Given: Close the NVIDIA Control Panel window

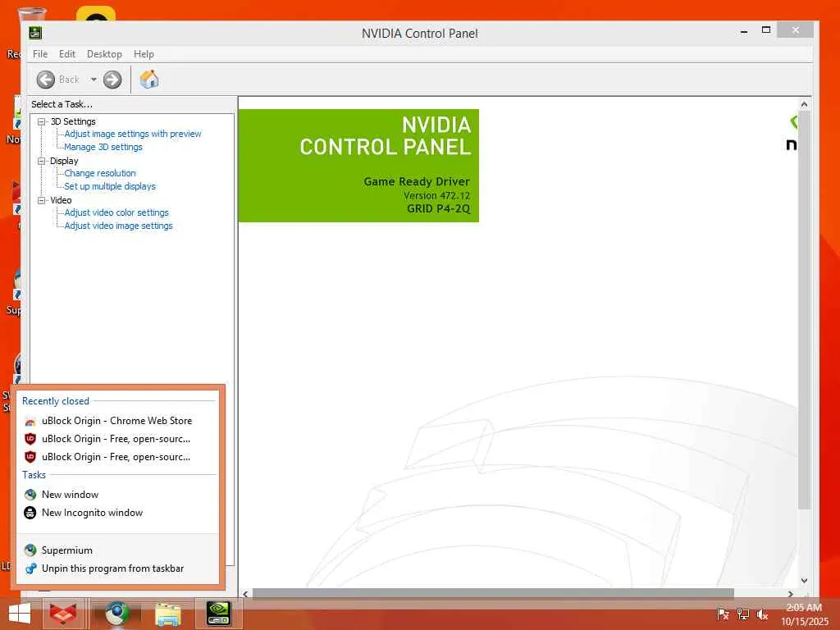Looking at the screenshot, I should (796, 30).
